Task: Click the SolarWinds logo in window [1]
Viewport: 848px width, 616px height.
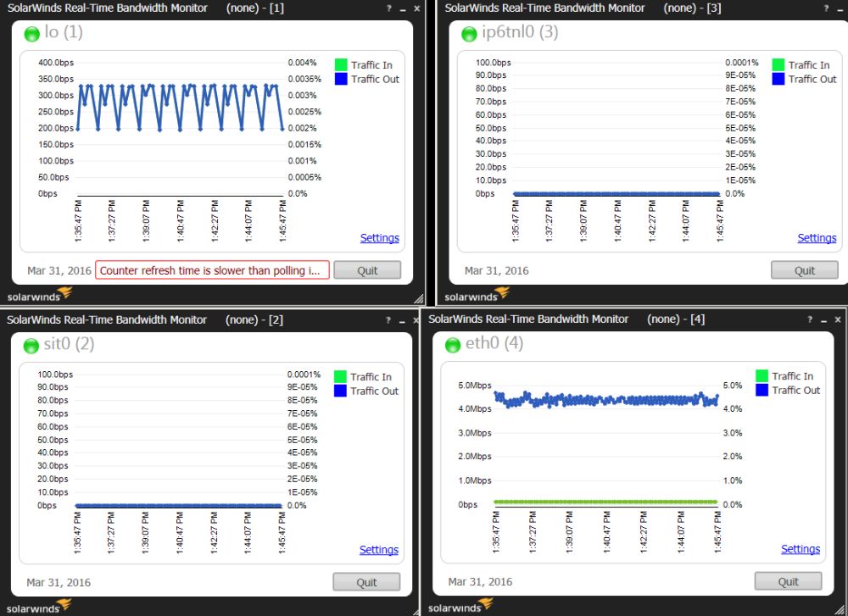Action: (x=40, y=295)
